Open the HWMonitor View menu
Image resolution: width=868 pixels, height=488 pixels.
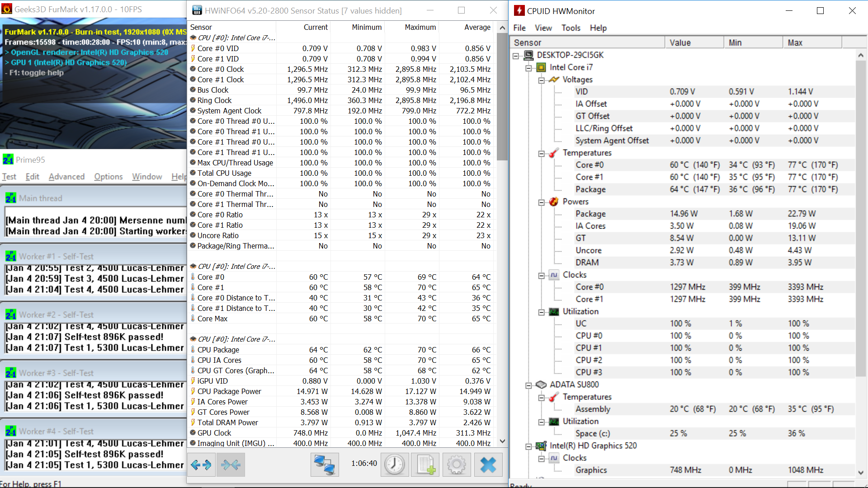tap(543, 28)
